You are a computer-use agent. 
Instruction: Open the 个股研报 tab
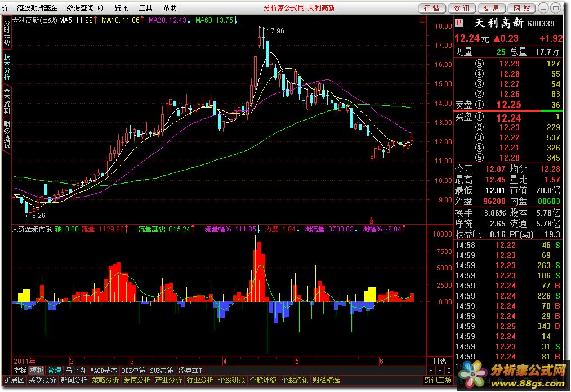(x=231, y=380)
